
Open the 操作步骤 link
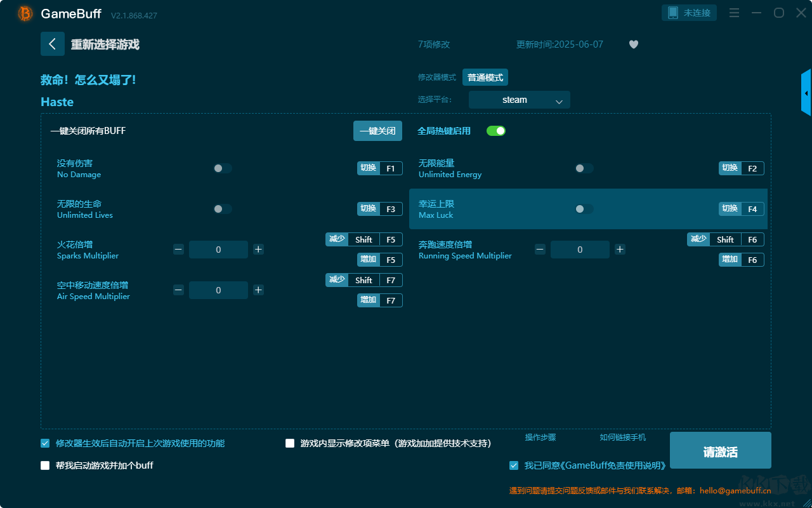pyautogui.click(x=540, y=438)
